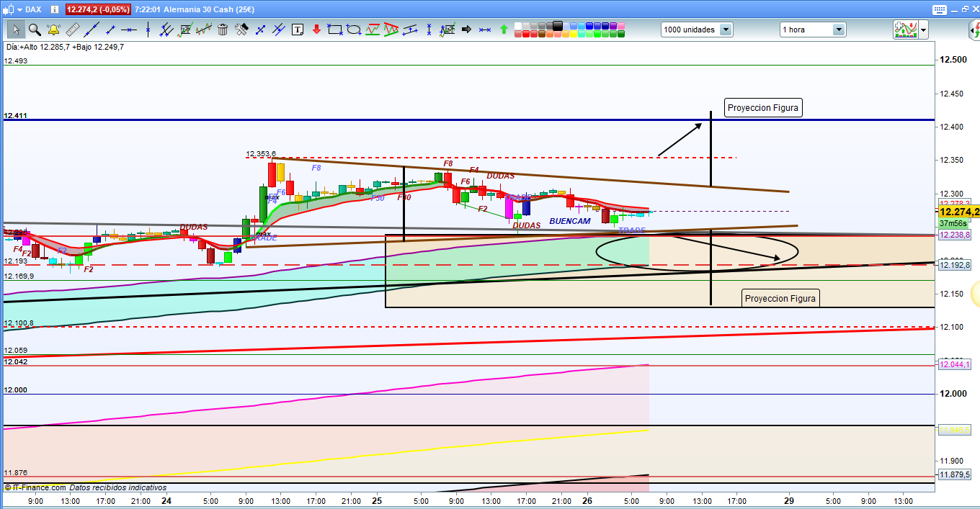
Task: Select the arrow cursor tool
Action: tap(16, 30)
